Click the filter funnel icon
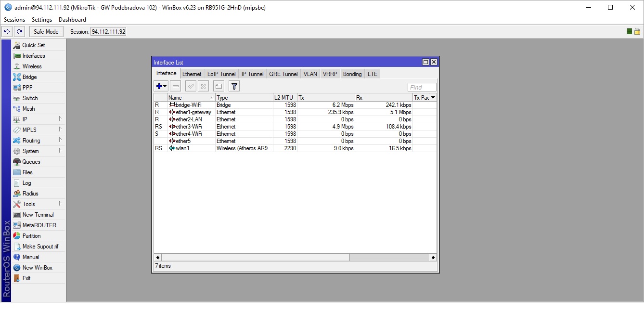Viewport: 644px width, 312px height. pos(234,86)
